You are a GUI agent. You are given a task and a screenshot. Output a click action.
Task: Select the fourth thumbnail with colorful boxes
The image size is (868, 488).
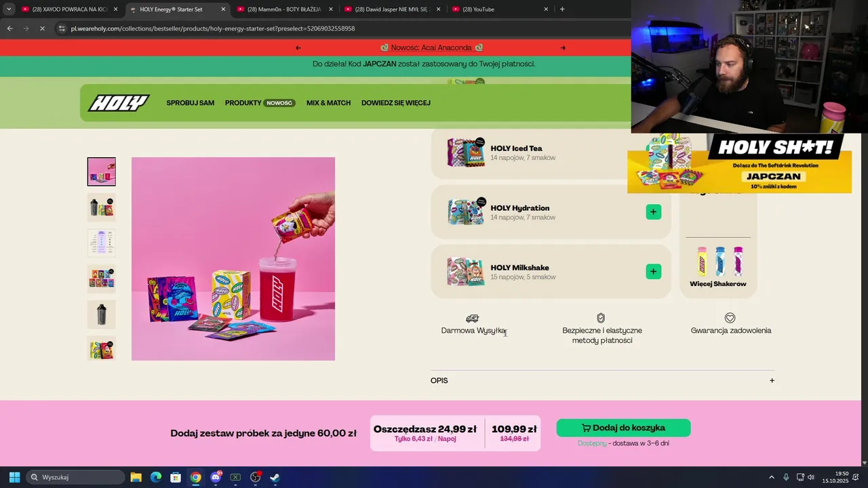pyautogui.click(x=102, y=279)
